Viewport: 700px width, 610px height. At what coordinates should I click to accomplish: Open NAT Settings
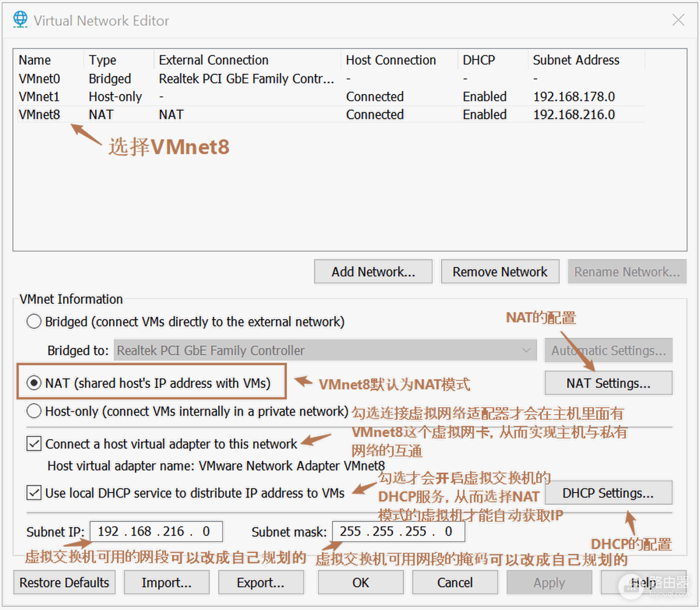(x=608, y=383)
